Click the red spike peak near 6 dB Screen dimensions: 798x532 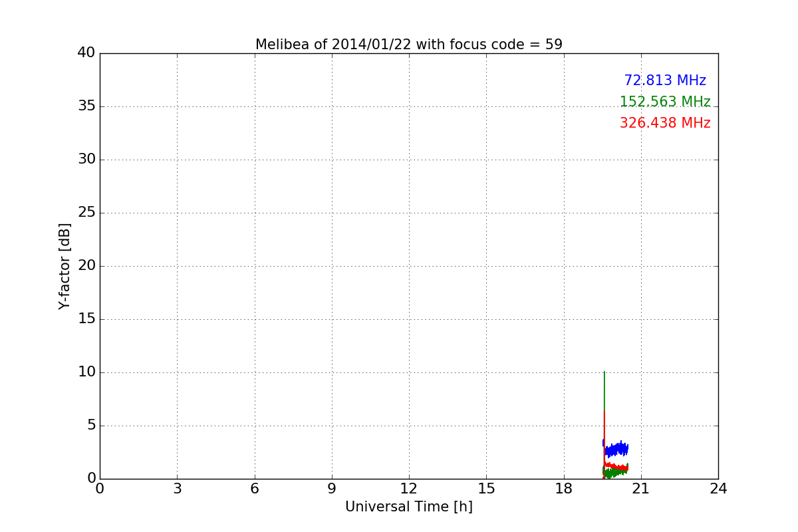point(604,414)
